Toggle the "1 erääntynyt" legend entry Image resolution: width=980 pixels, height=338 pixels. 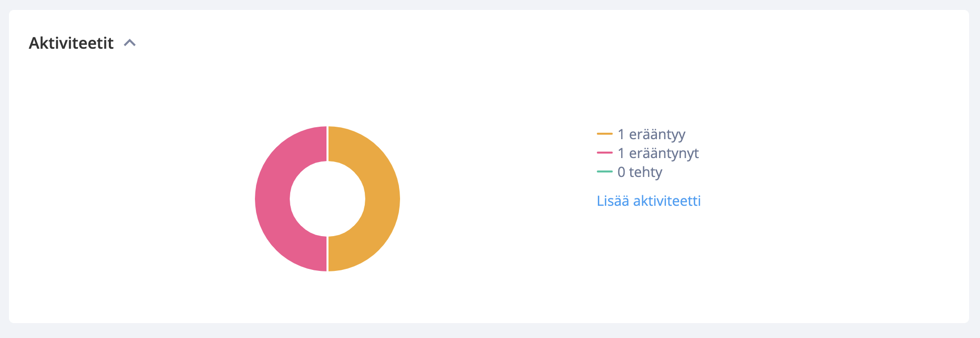[648, 153]
